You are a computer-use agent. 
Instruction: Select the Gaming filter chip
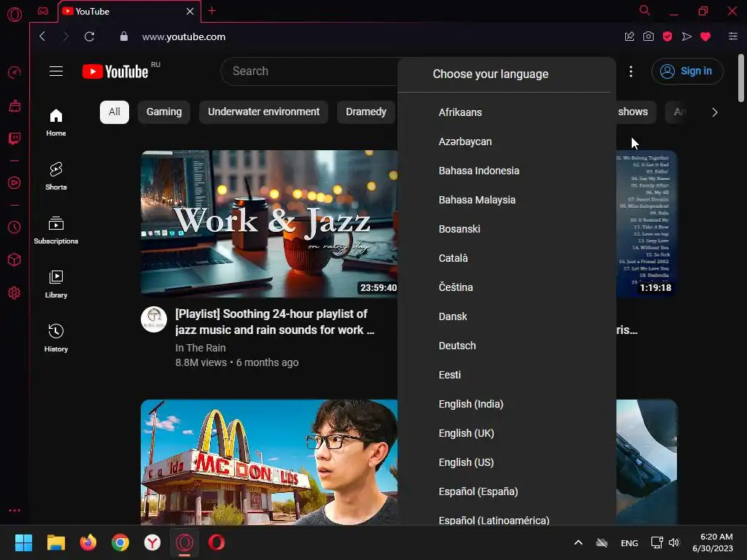pyautogui.click(x=164, y=112)
